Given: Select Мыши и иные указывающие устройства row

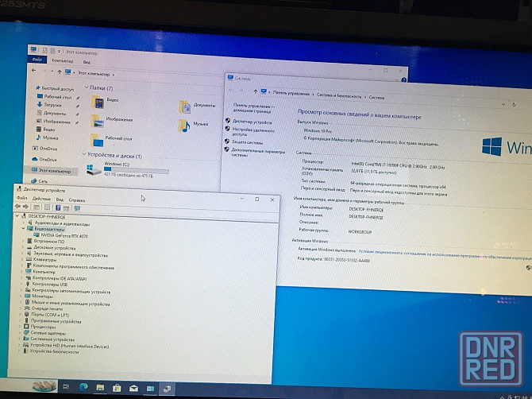Looking at the screenshot, I should click(71, 304).
